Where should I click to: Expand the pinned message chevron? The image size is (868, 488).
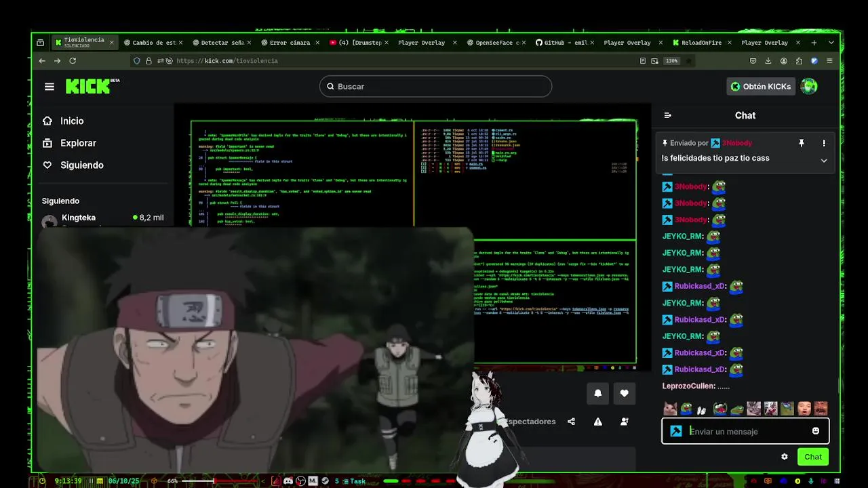click(824, 161)
